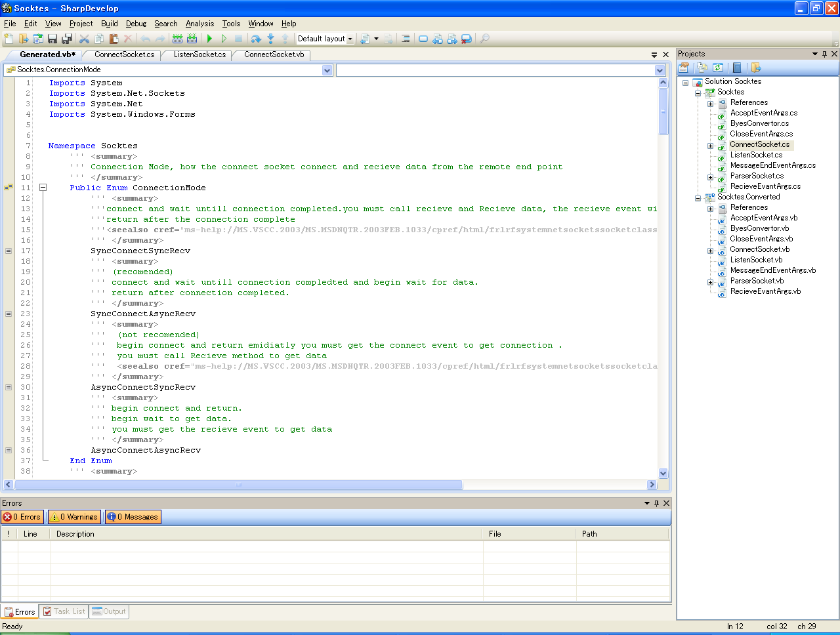Open the Task List tab
840x635 pixels.
tap(64, 611)
